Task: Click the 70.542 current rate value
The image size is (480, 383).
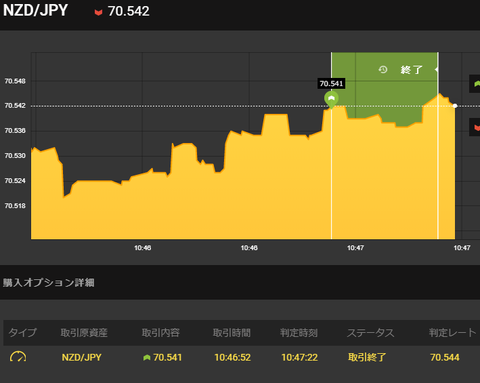Action: tap(128, 11)
